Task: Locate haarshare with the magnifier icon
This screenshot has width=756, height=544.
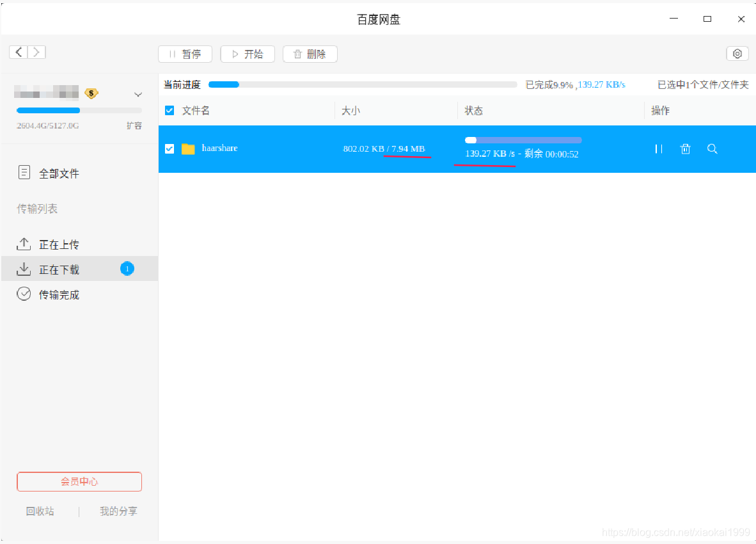Action: pos(712,149)
